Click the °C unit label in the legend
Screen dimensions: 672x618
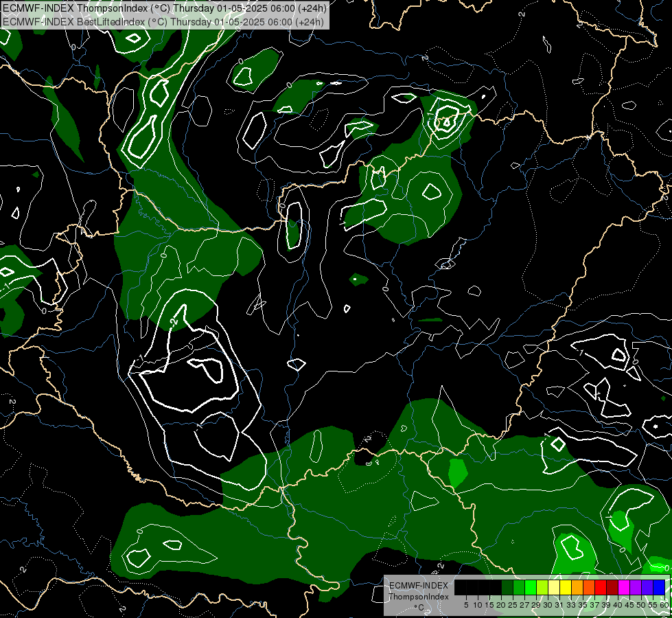click(x=419, y=607)
